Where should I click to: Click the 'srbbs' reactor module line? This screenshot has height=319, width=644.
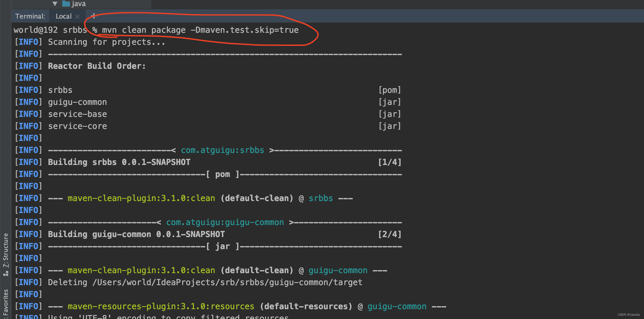60,90
